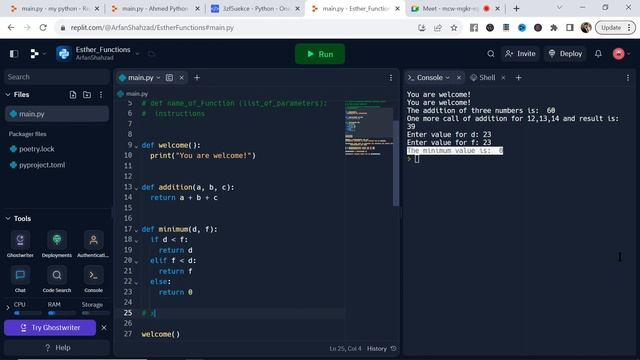
Task: Open the user profile avatar
Action: coord(619,53)
